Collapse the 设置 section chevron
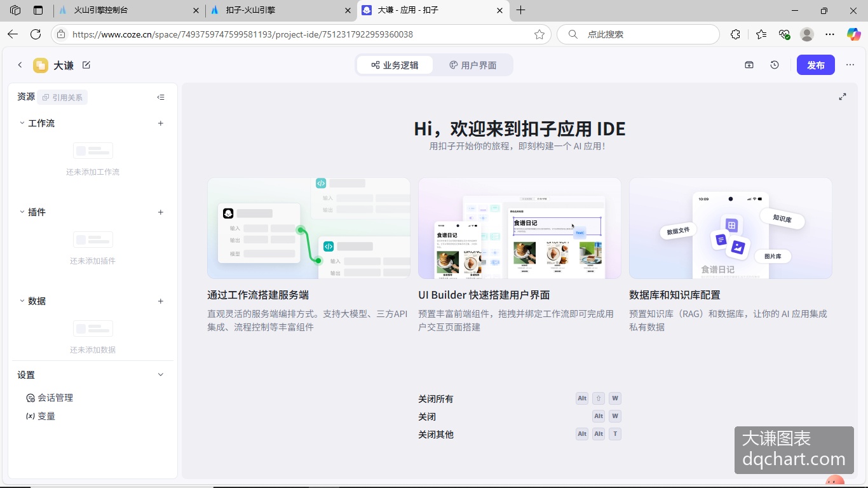The width and height of the screenshot is (868, 488). (161, 375)
